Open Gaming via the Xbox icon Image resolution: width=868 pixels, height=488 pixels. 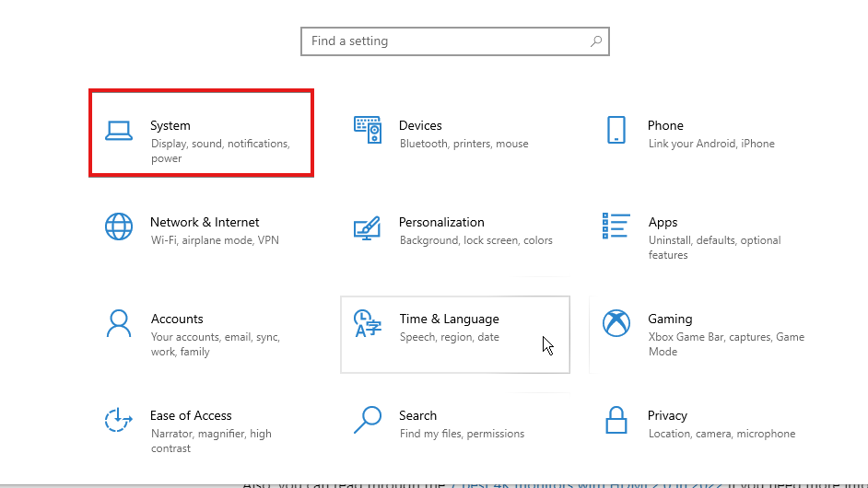(616, 323)
